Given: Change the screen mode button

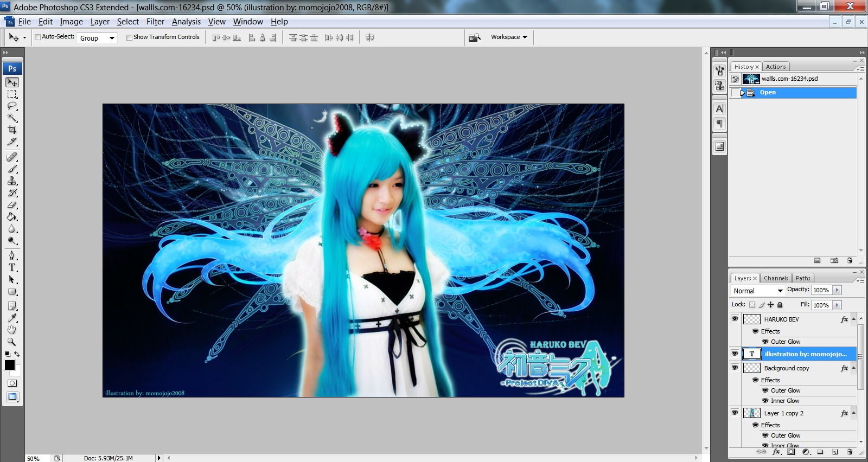Looking at the screenshot, I should click(12, 397).
